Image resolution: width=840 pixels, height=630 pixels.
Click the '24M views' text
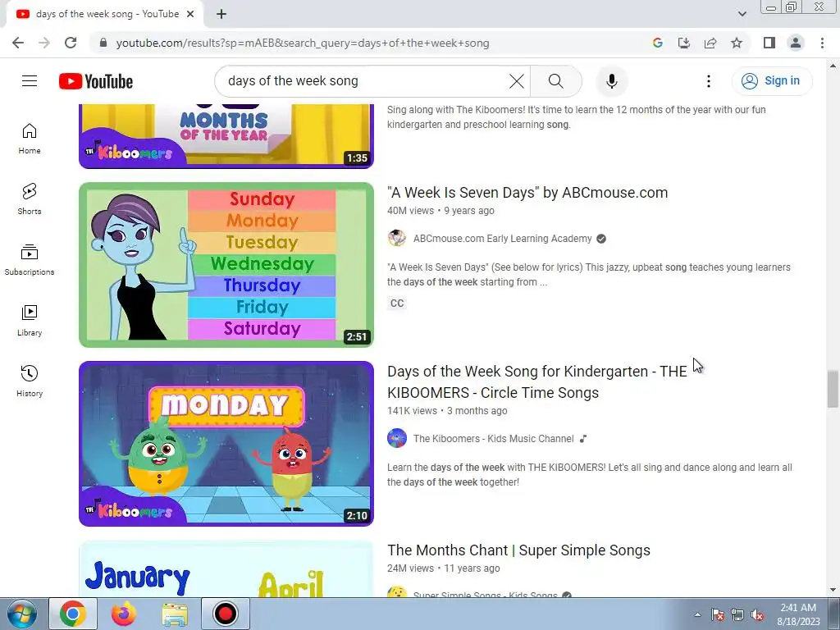pyautogui.click(x=410, y=568)
